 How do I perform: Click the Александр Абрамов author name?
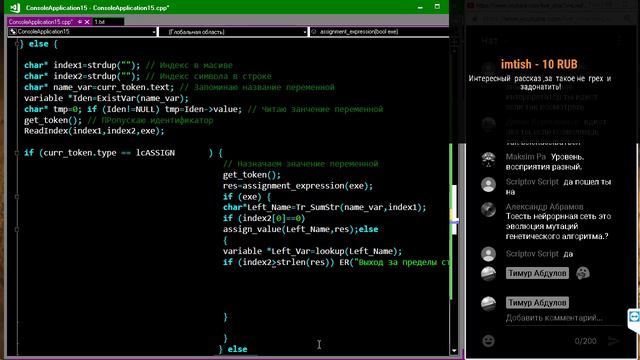point(544,207)
